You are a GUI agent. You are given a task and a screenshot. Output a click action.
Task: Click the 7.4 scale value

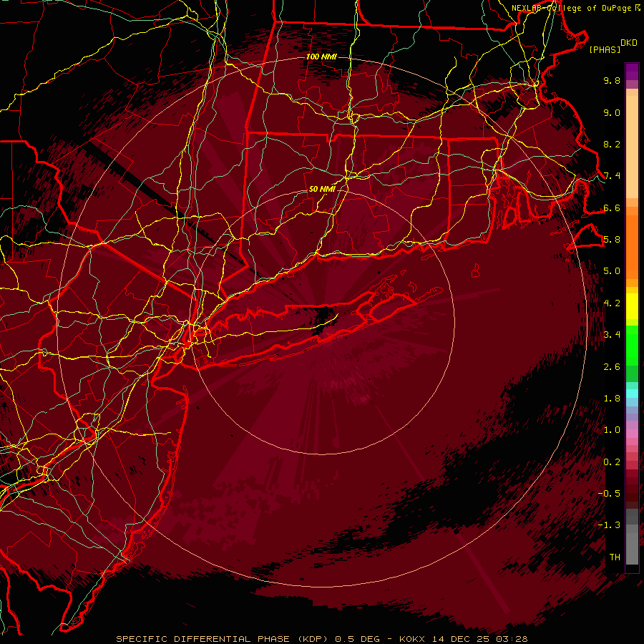[x=612, y=176]
